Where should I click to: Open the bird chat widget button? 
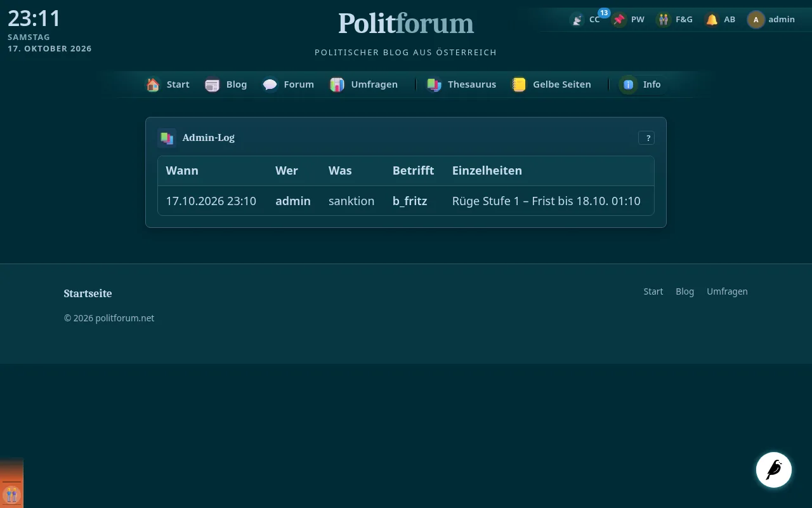[x=774, y=470]
